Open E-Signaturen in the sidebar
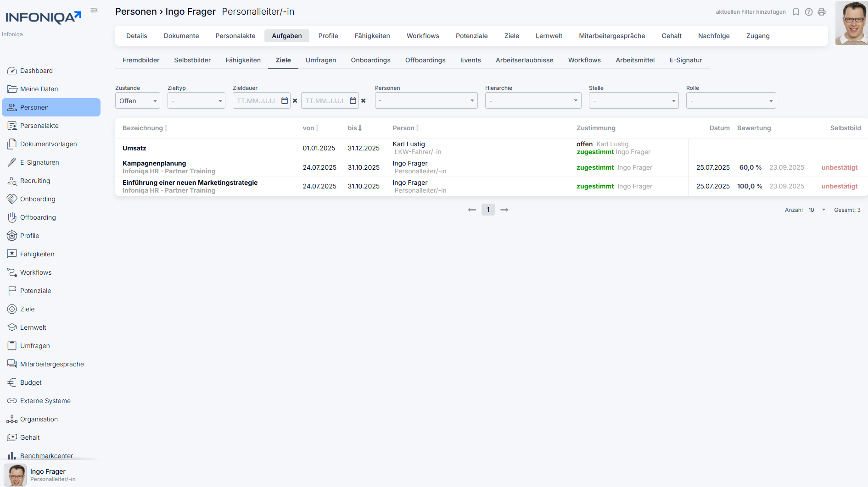Image resolution: width=868 pixels, height=487 pixels. 39,162
